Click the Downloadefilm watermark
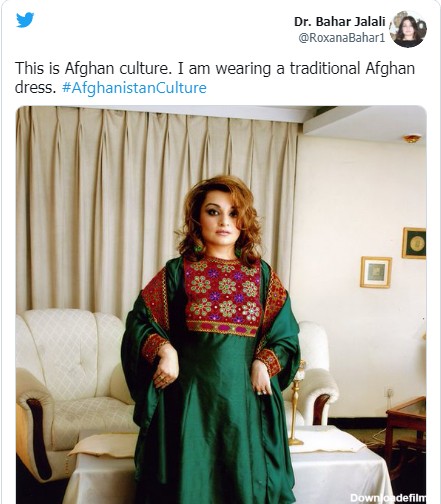Viewport: 441px width, 504px height. click(388, 498)
